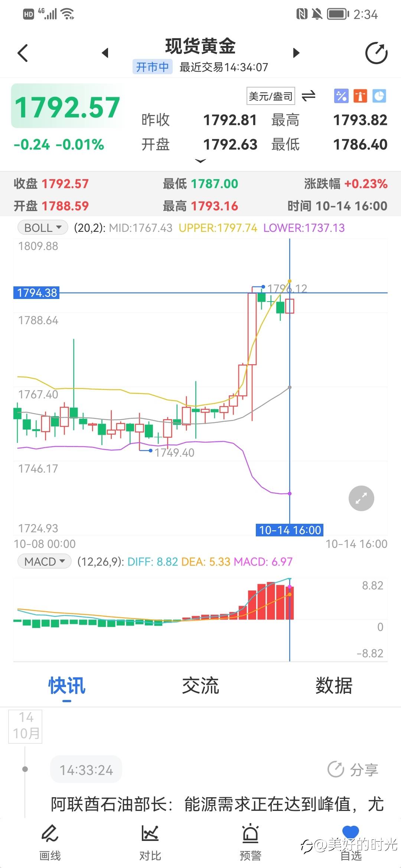Screen dimensions: 401x868
Task: Open the 阿联酋石油部长 news headline
Action: [217, 804]
